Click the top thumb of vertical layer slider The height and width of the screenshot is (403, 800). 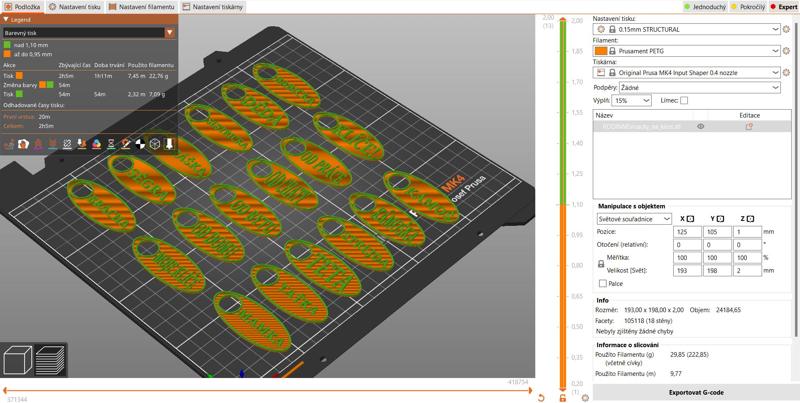563,20
